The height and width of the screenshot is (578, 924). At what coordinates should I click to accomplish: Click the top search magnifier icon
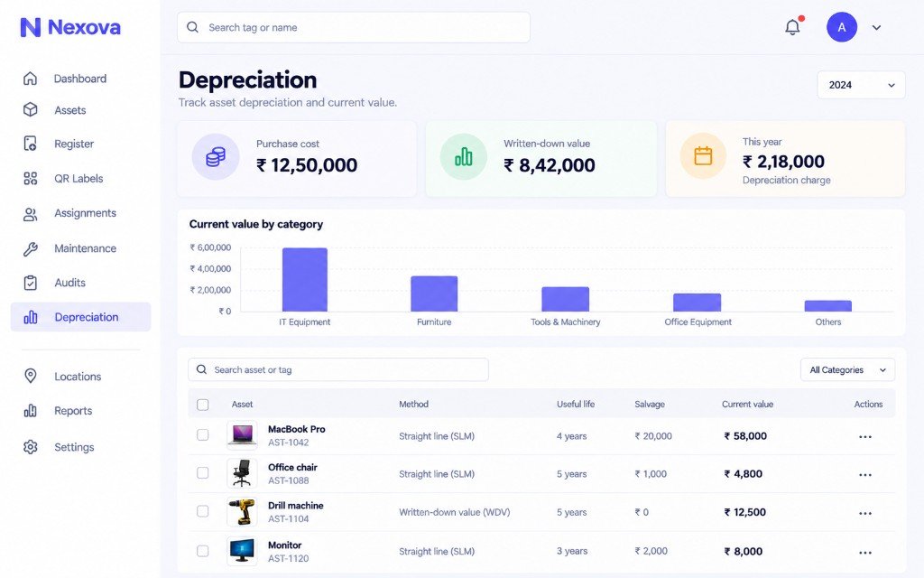(x=193, y=27)
